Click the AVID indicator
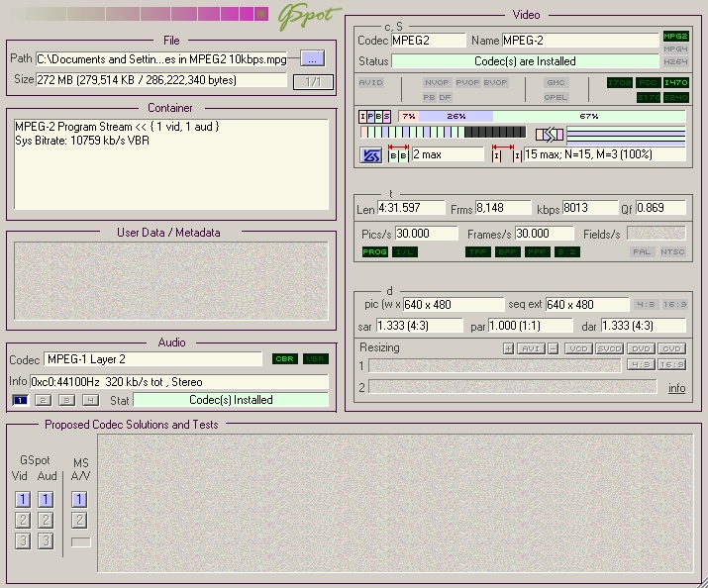 [x=371, y=82]
